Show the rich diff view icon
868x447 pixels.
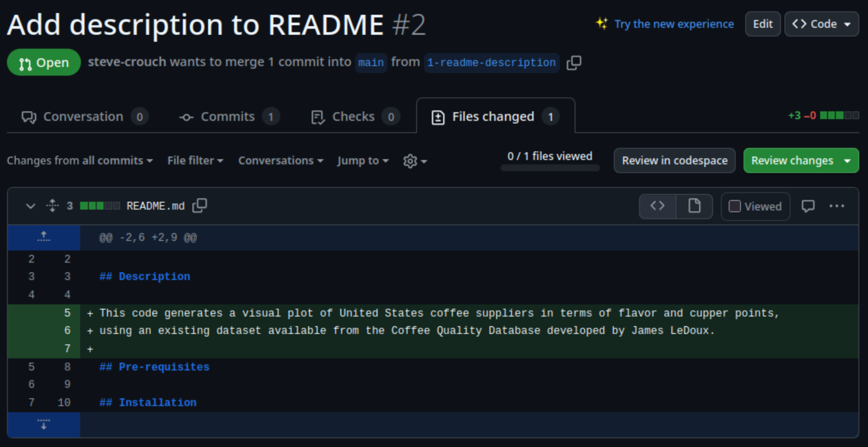click(694, 206)
